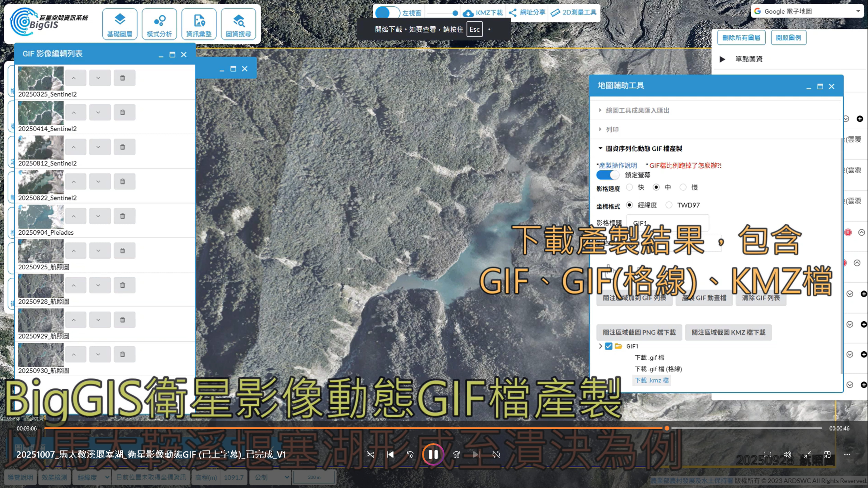Click KMZ下載 cloud download icon

468,13
